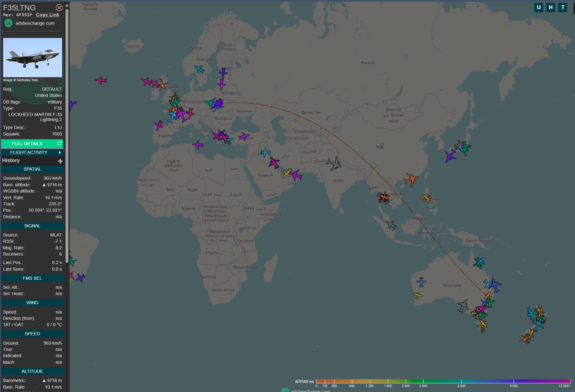Click the SPATIAL section header
Viewport: 575px width, 392px height.
(33, 169)
